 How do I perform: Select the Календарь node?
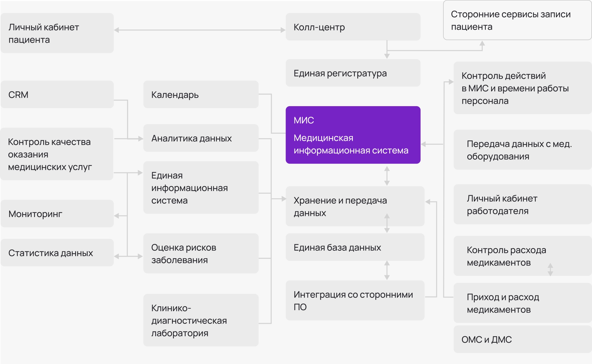pos(201,94)
